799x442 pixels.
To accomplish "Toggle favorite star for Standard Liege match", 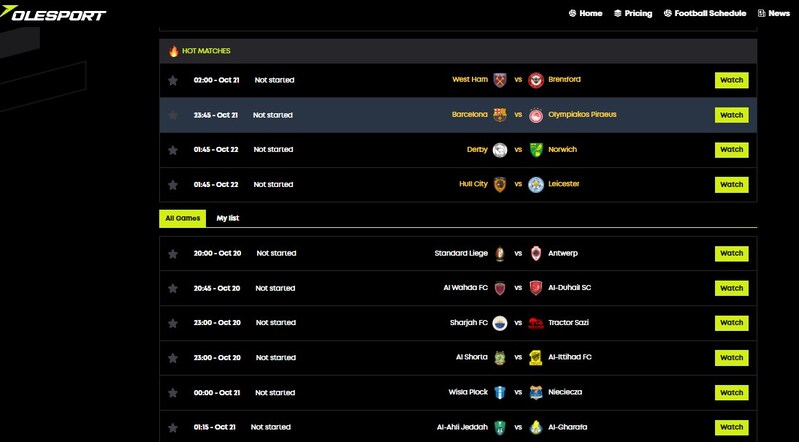I will coord(173,254).
